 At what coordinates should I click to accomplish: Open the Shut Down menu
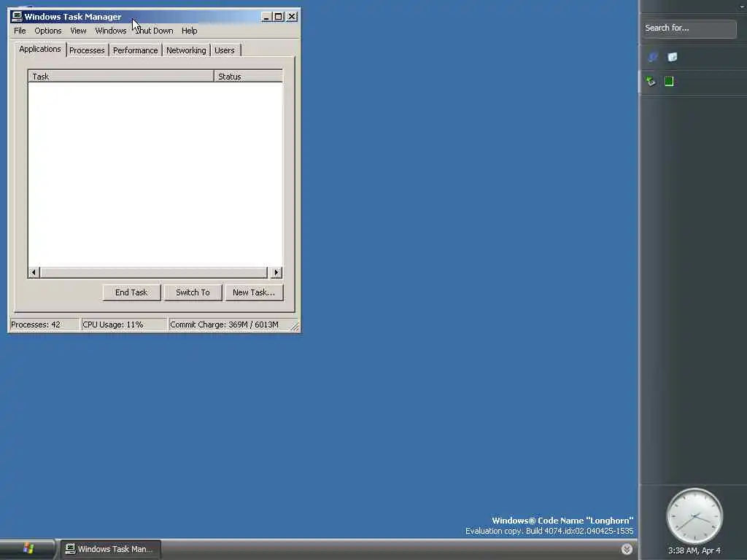pyautogui.click(x=155, y=31)
